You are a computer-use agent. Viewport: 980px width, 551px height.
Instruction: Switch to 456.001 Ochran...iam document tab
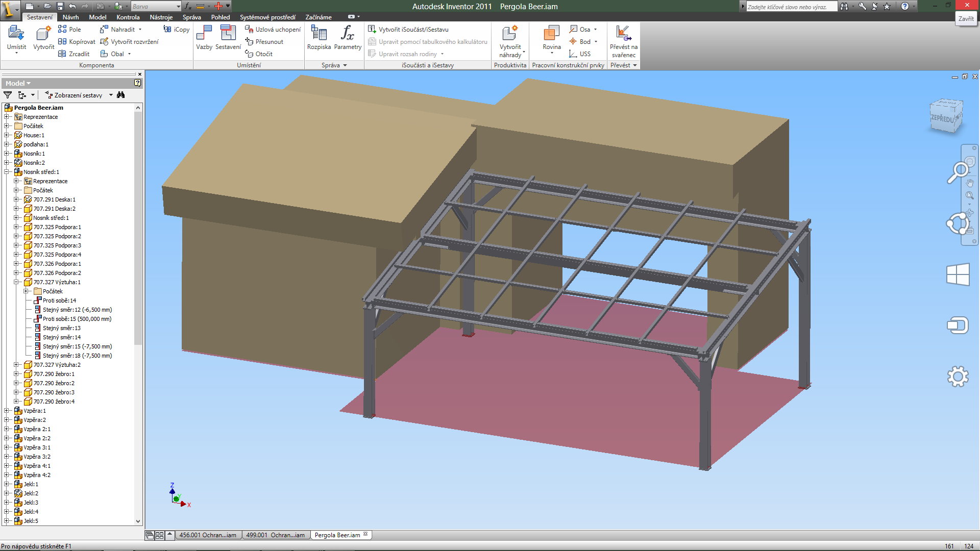coord(208,535)
